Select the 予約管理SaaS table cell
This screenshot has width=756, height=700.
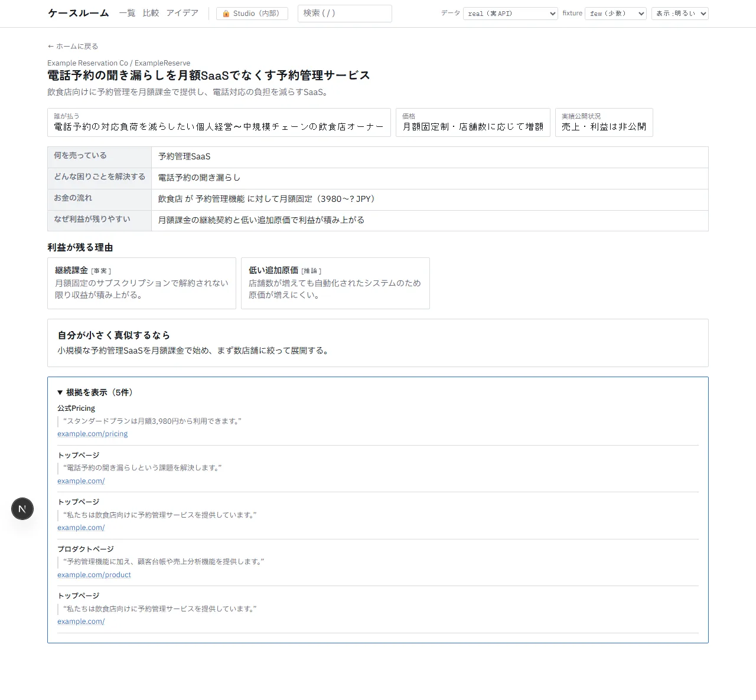coord(430,157)
